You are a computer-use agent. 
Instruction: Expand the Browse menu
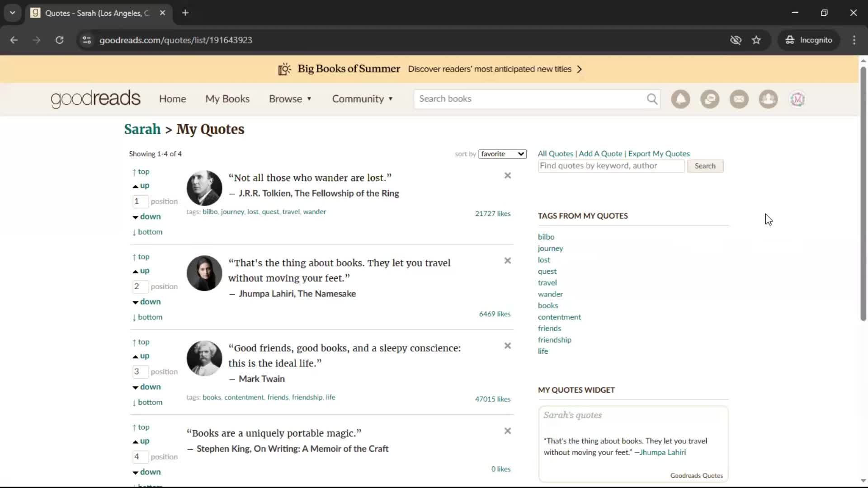pyautogui.click(x=290, y=99)
